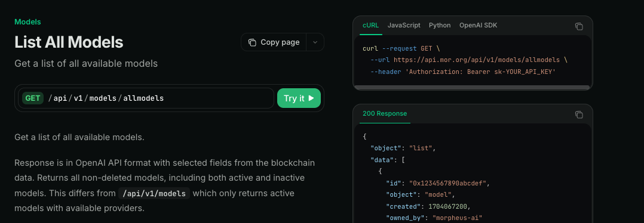Click the Authorization Bearer header line

[463, 72]
